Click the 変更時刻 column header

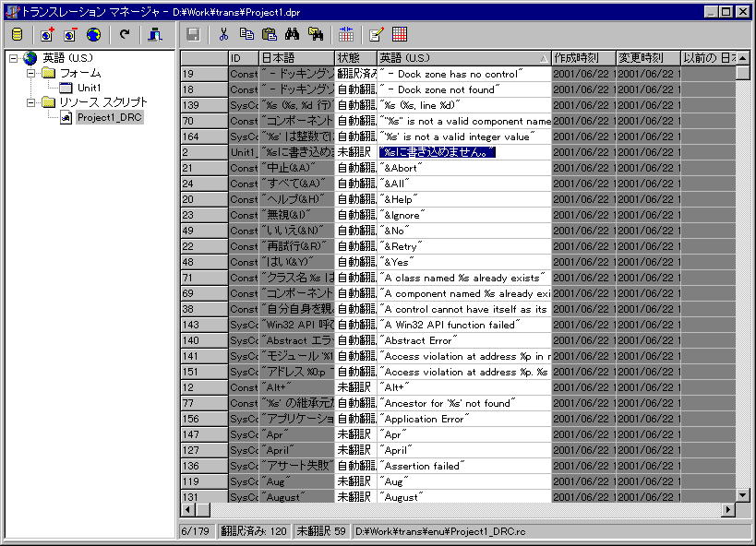[x=649, y=58]
